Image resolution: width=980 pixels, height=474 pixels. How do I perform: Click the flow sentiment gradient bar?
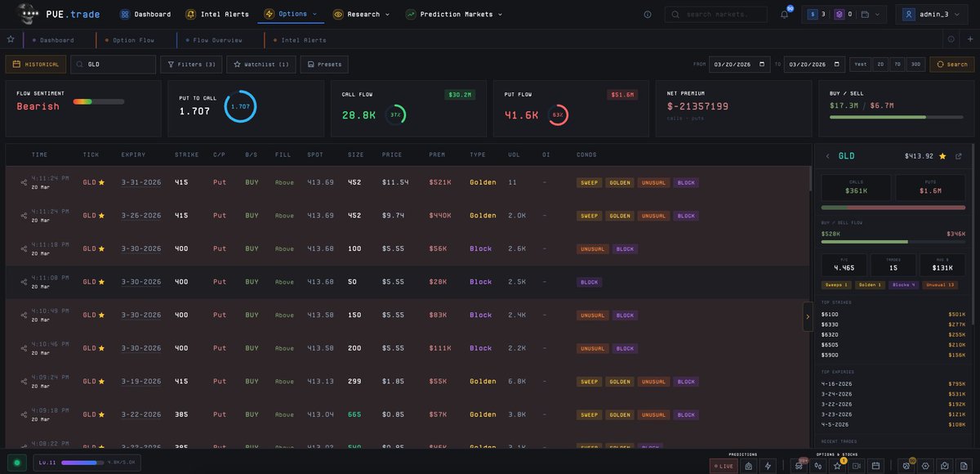[99, 101]
